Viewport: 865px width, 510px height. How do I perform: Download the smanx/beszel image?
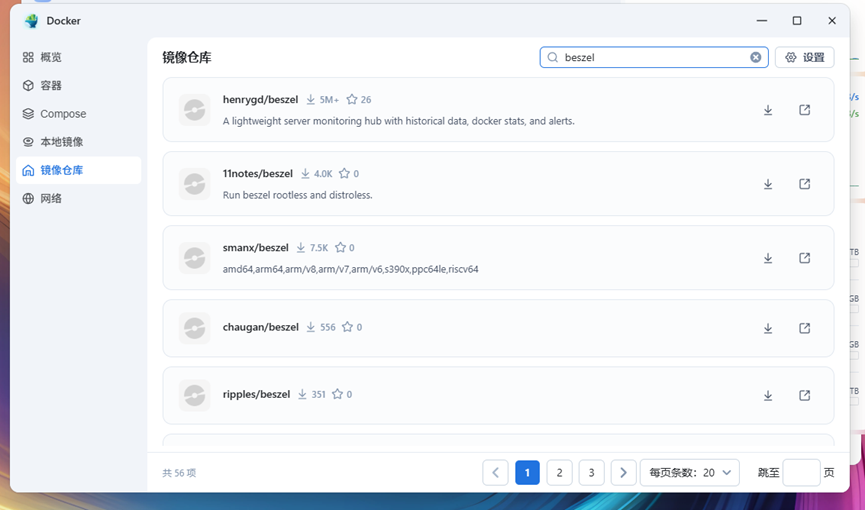click(x=768, y=258)
